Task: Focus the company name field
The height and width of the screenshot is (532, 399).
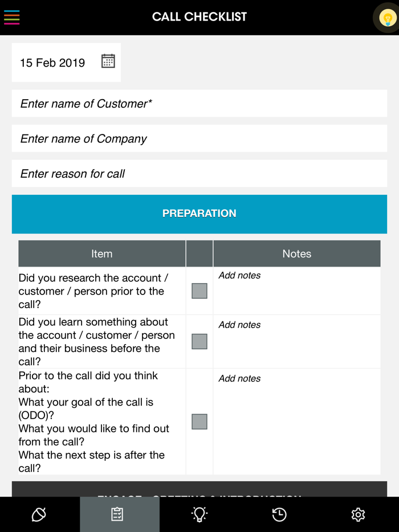Action: coord(199,138)
